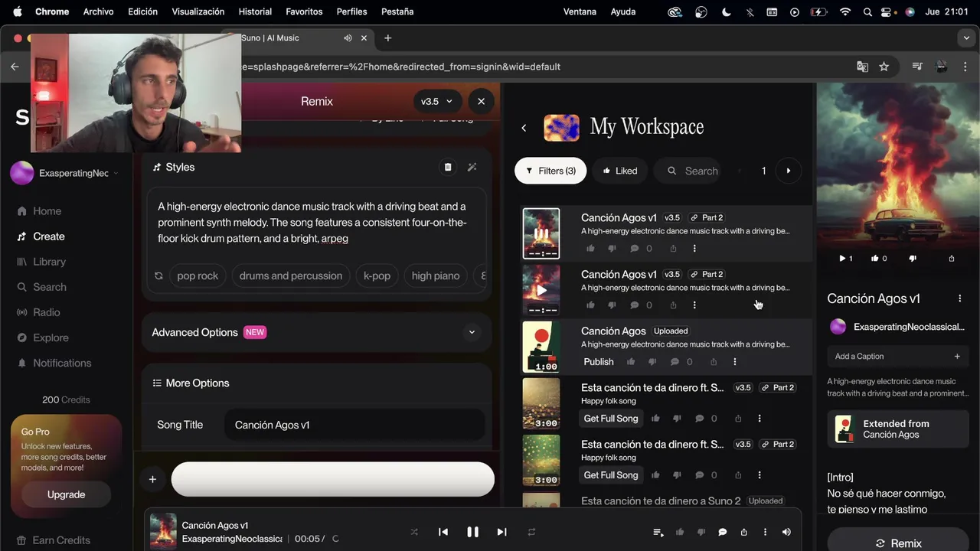Screen dimensions: 980x551
Task: Bookmark this page with Chrome's star icon
Action: click(884, 67)
